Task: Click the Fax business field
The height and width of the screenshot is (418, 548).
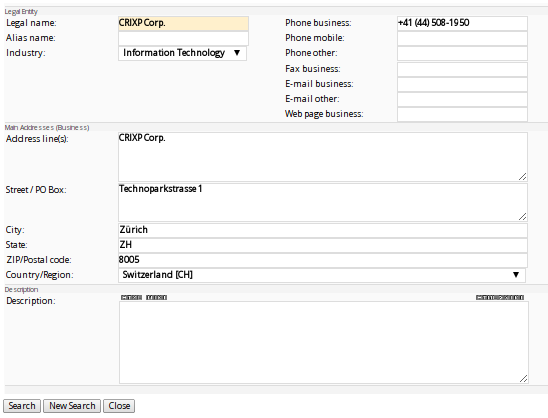Action: (x=462, y=69)
